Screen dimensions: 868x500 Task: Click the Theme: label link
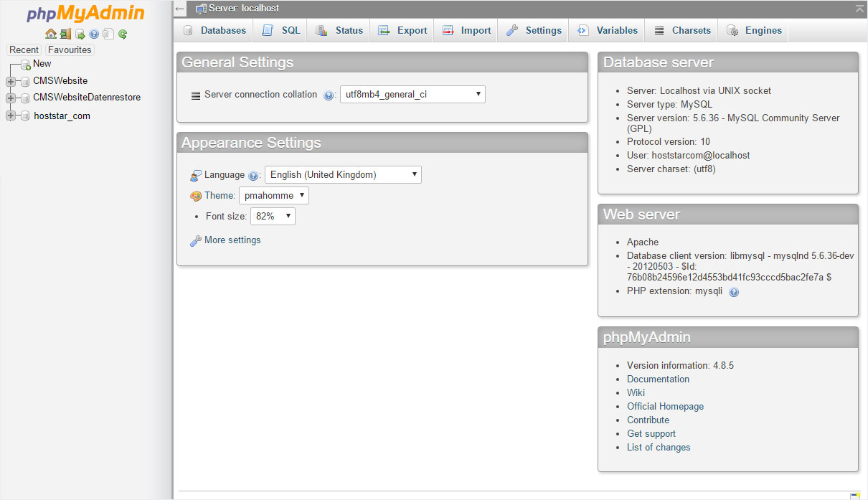220,195
